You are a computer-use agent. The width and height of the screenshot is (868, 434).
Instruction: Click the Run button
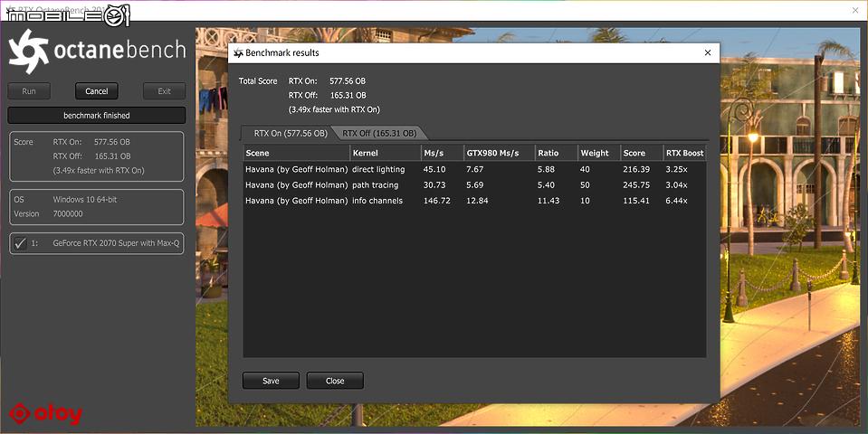(x=29, y=91)
